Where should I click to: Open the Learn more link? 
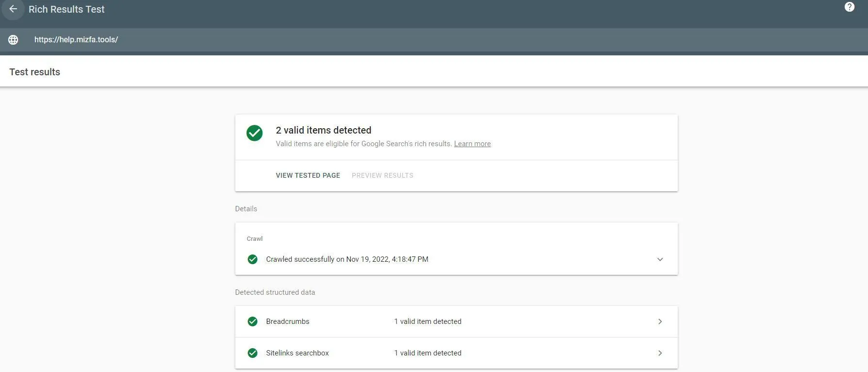point(472,144)
